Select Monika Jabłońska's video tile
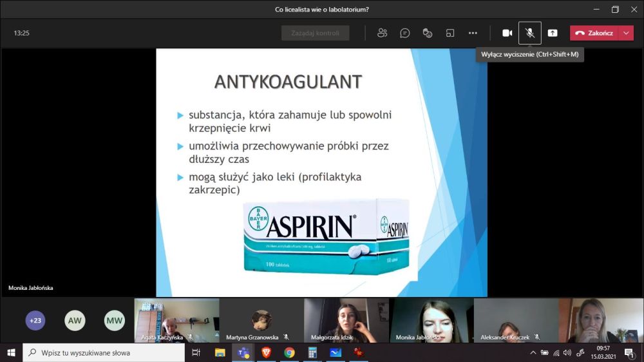The width and height of the screenshot is (644, 362). point(431,321)
